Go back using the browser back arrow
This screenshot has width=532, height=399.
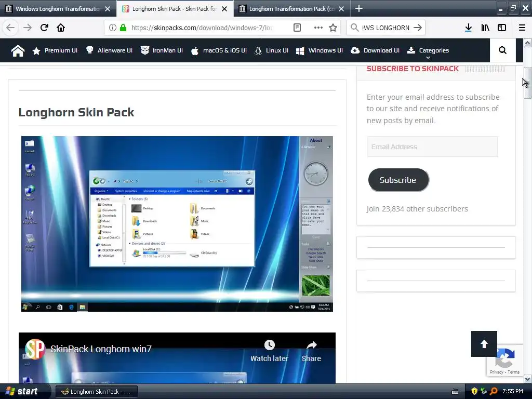10,28
